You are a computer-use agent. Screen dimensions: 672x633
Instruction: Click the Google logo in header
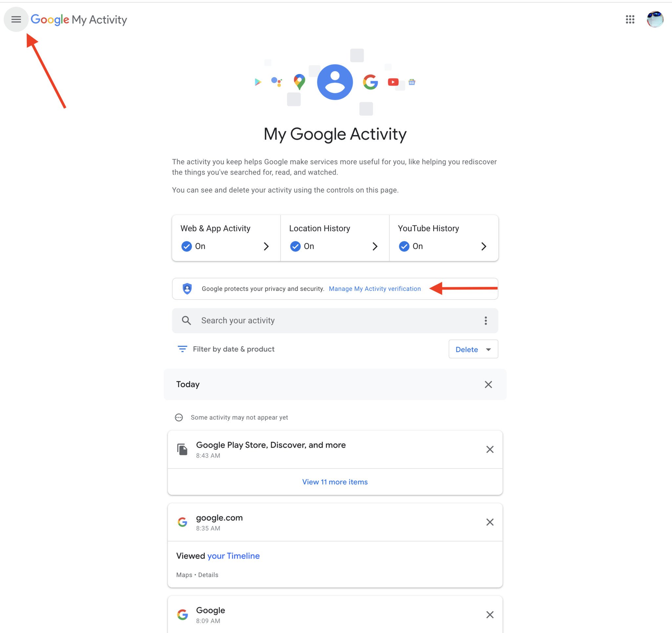(50, 20)
